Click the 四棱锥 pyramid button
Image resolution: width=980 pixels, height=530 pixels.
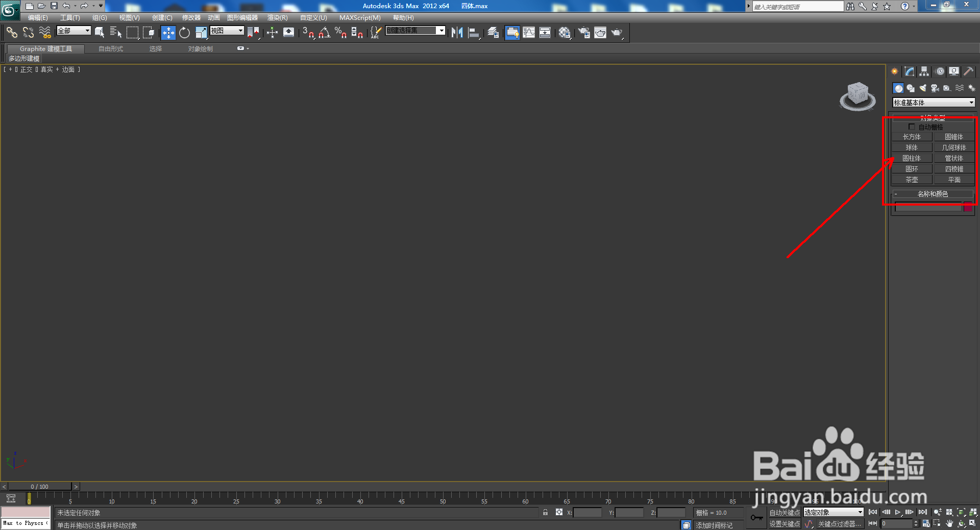click(x=954, y=169)
